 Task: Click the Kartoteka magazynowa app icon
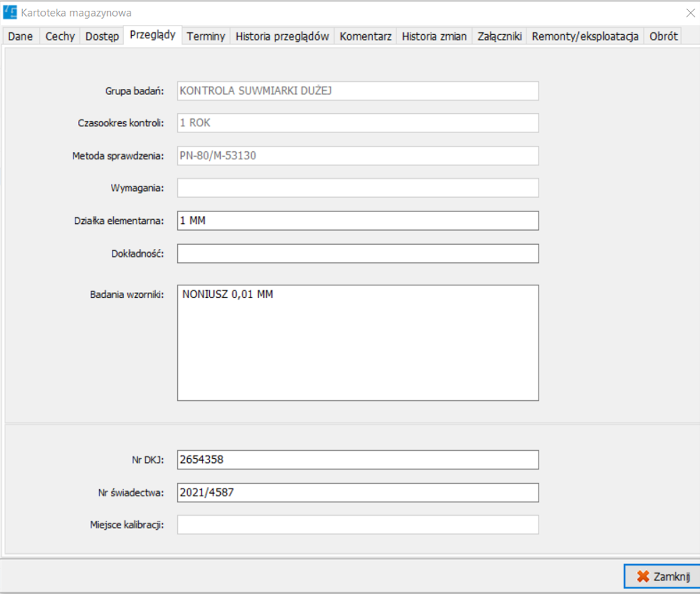10,13
